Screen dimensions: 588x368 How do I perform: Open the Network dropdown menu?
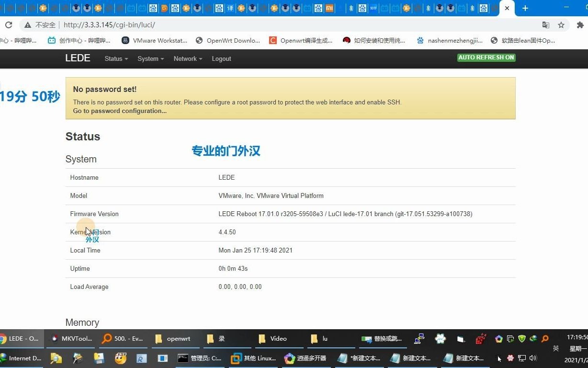187,58
